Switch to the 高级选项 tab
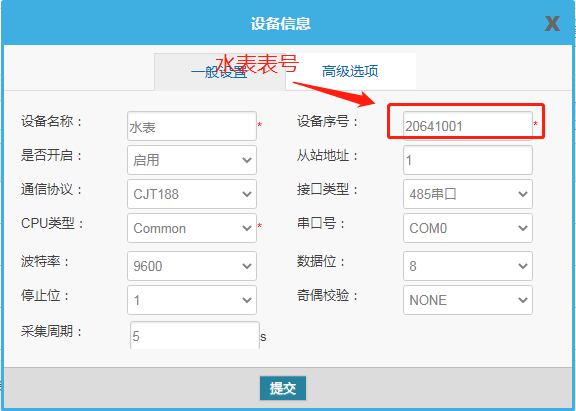This screenshot has height=411, width=576. coord(350,71)
